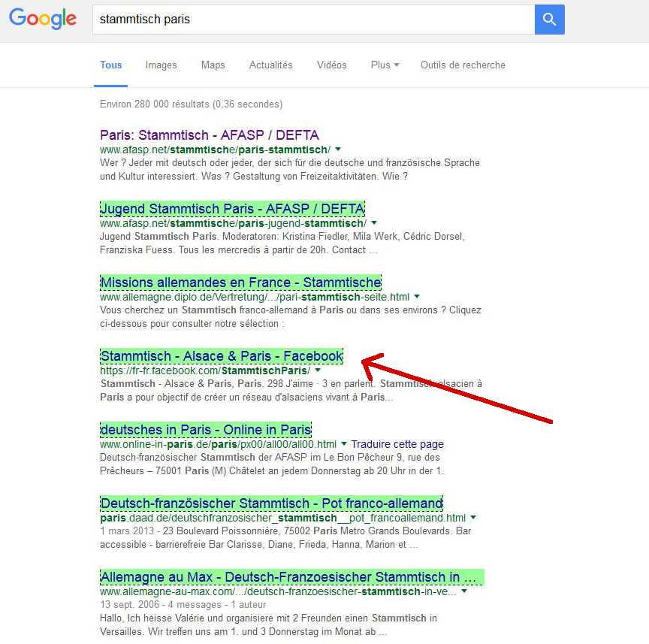Switch to the Images tab

161,65
